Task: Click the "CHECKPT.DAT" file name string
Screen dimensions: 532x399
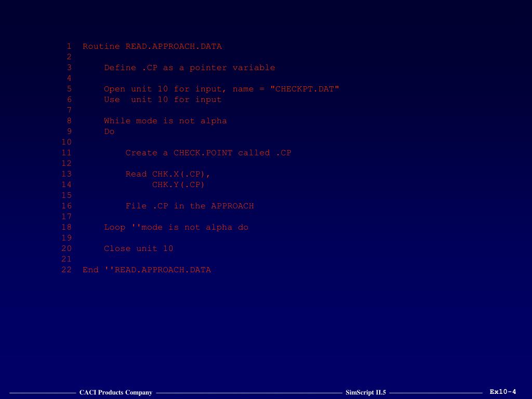Action: pos(304,89)
